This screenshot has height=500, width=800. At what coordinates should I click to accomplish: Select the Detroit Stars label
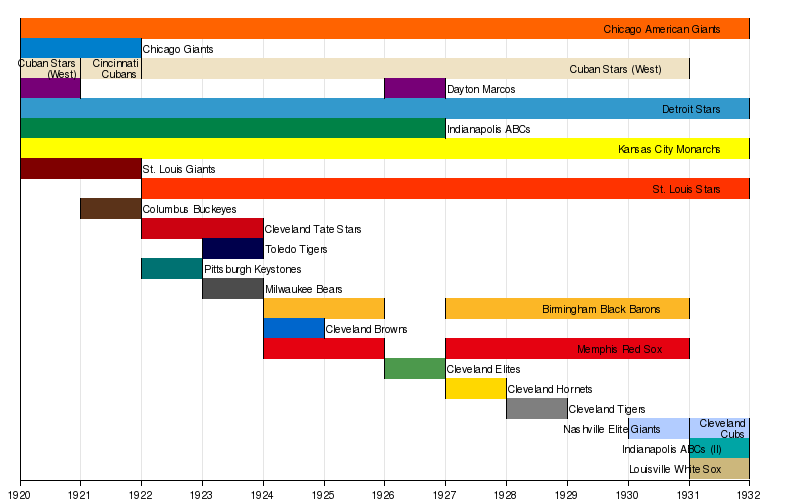coord(691,109)
